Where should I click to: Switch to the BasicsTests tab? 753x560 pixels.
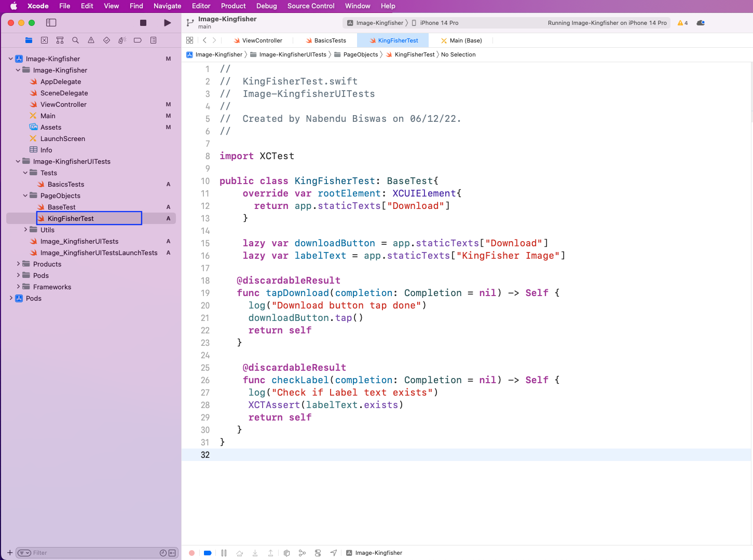pos(326,40)
